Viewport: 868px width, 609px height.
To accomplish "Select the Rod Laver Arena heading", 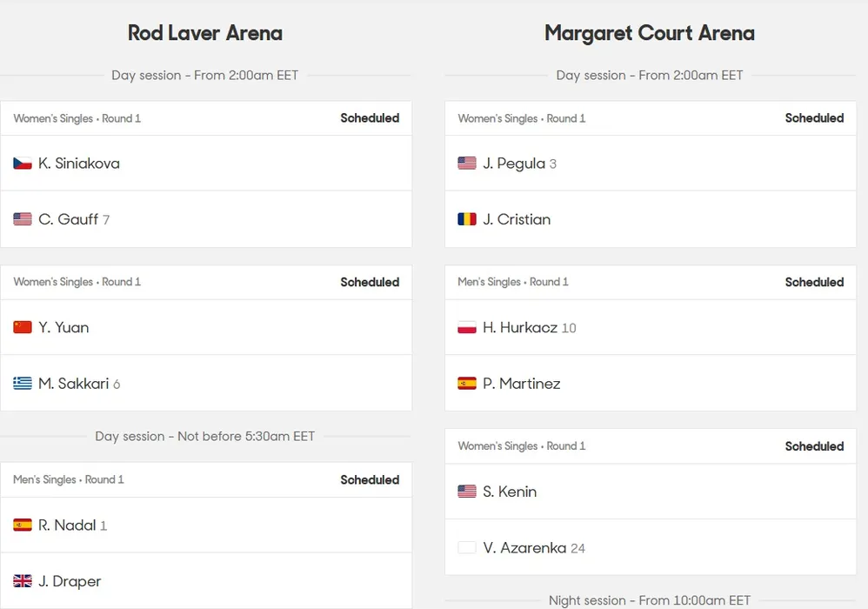I will (x=205, y=33).
